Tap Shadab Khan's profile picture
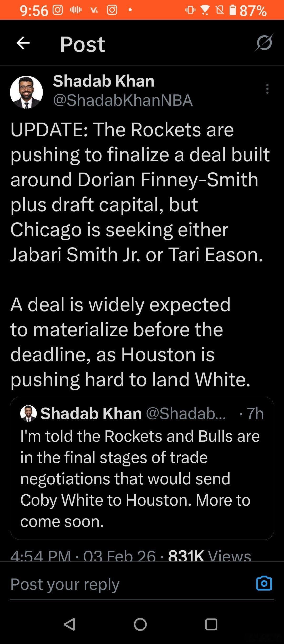The width and height of the screenshot is (284, 644). 26,92
